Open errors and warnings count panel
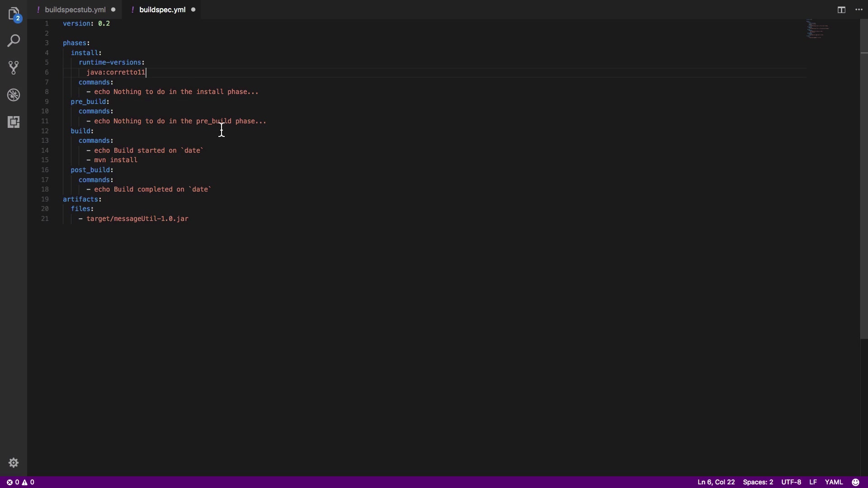 20,482
